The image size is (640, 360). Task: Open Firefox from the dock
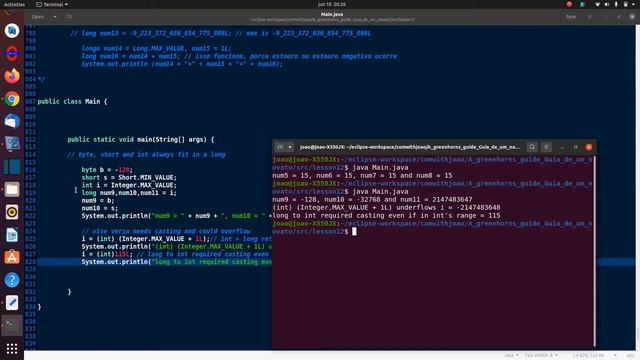click(12, 76)
